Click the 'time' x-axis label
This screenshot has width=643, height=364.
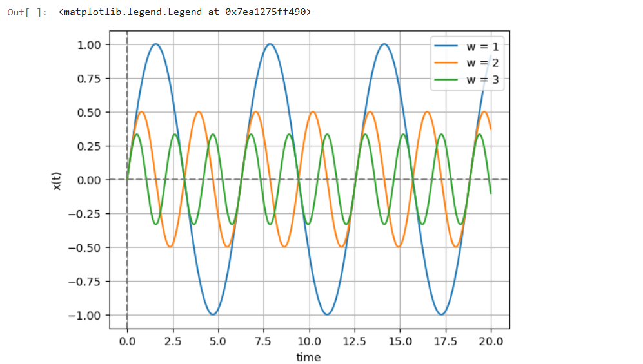(x=308, y=357)
